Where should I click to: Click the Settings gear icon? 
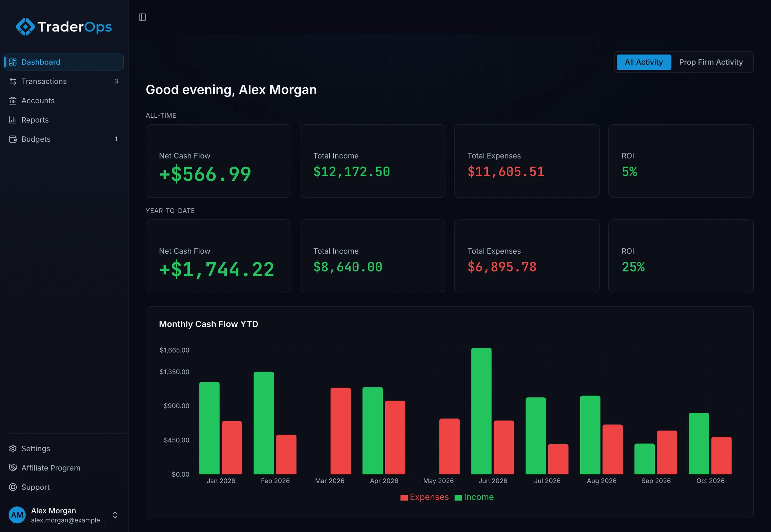tap(13, 449)
